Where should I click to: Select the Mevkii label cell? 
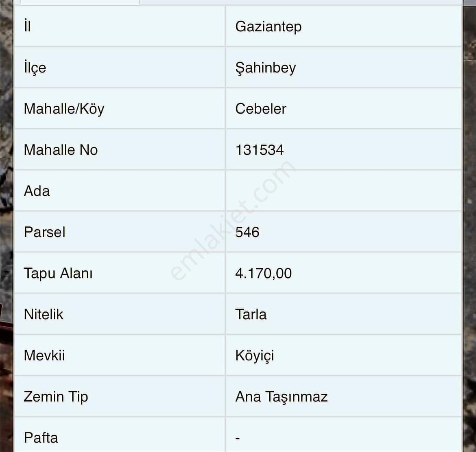coord(44,355)
